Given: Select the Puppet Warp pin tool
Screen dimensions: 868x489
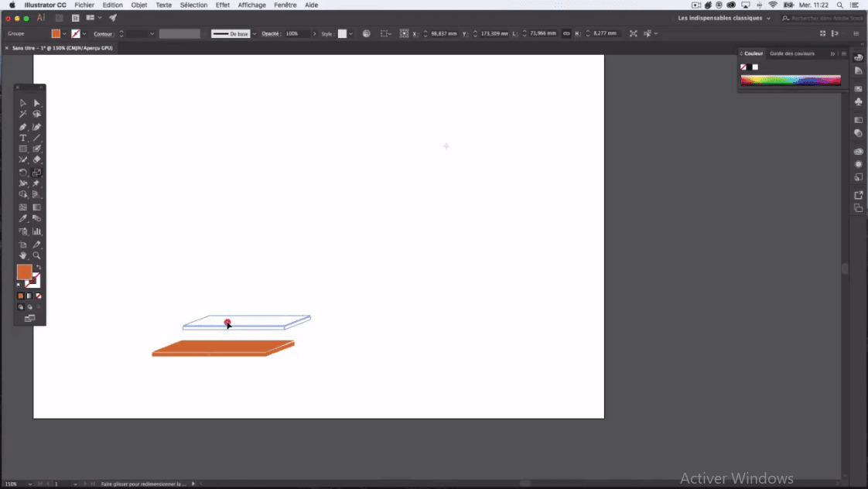Looking at the screenshot, I should [36, 183].
